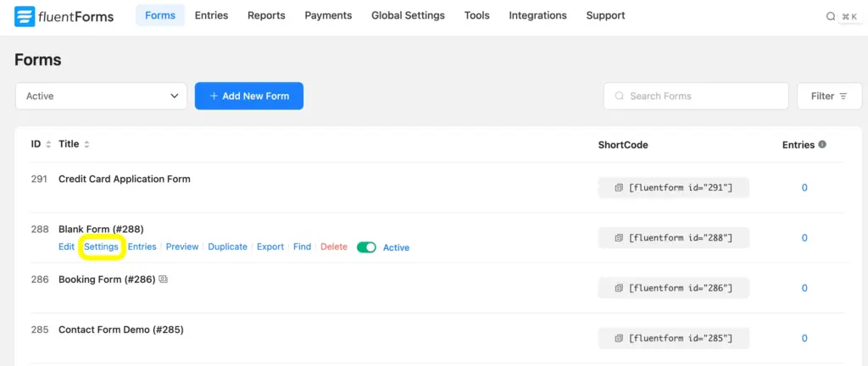Image resolution: width=868 pixels, height=366 pixels.
Task: Click Duplicate link for Blank Form
Action: 227,247
